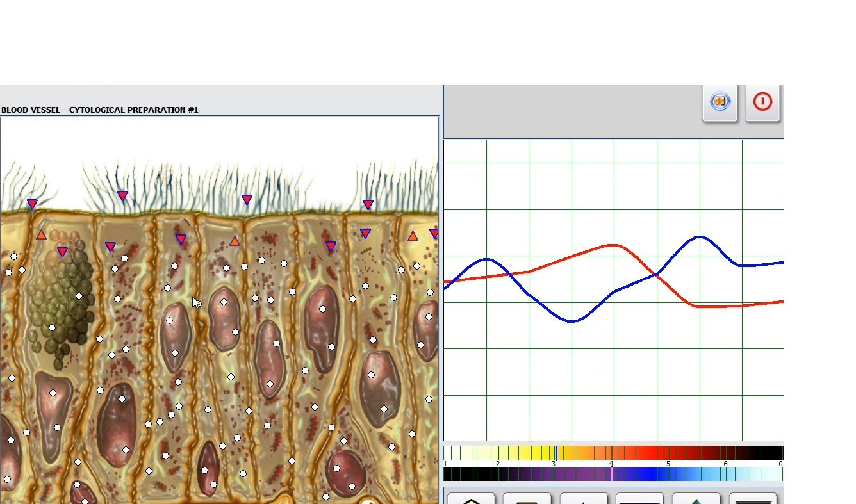Image resolution: width=856 pixels, height=504 pixels.
Task: Click the lowest dip of the blue curve
Action: pos(572,321)
